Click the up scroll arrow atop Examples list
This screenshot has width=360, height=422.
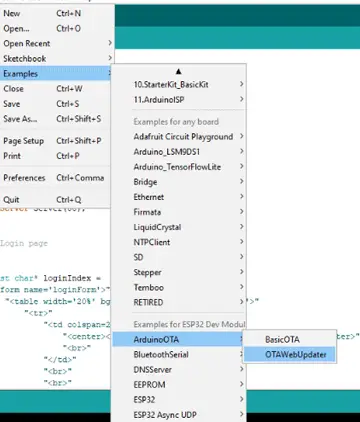pos(178,71)
